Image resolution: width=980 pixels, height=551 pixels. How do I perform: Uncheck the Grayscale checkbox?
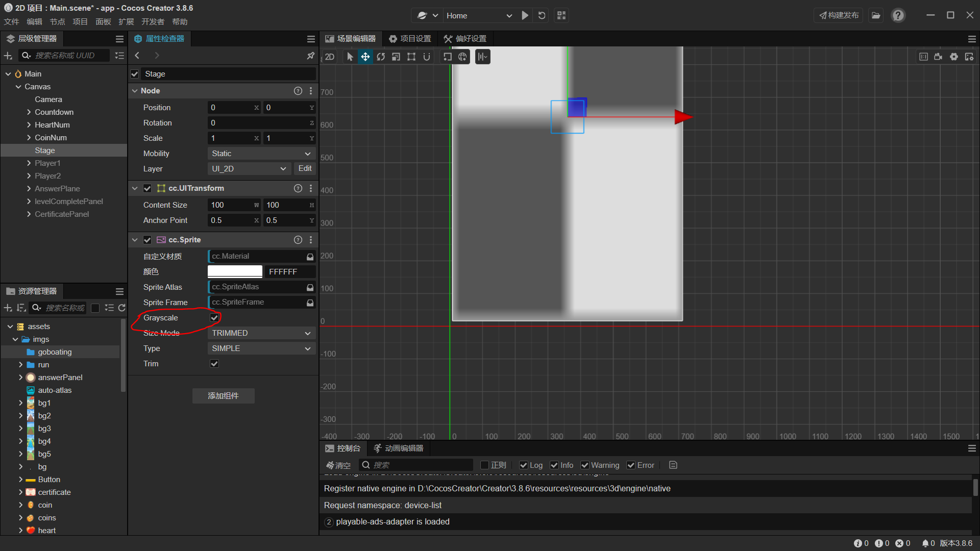pyautogui.click(x=214, y=318)
